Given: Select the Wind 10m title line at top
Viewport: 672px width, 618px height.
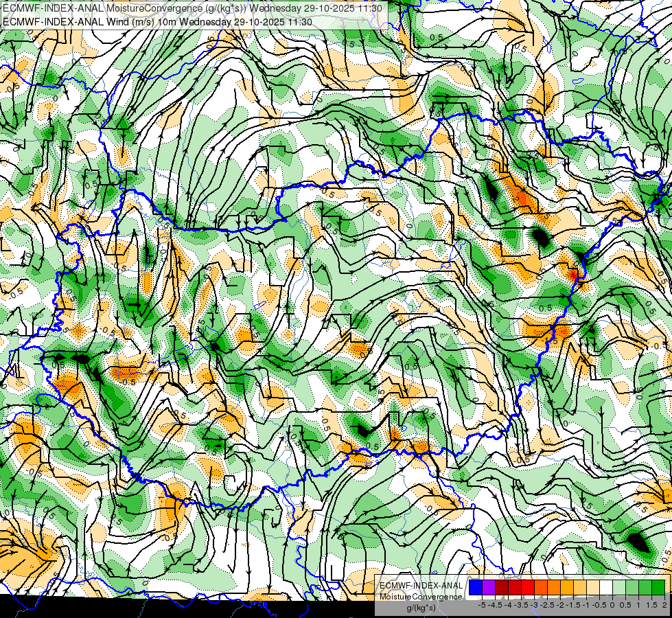Looking at the screenshot, I should [157, 22].
